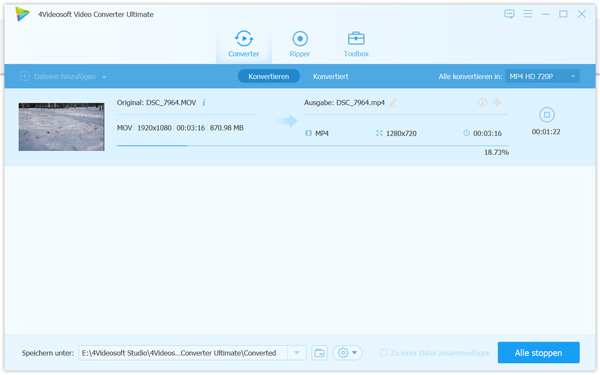
Task: Expand the save path dropdown arrow
Action: (297, 352)
